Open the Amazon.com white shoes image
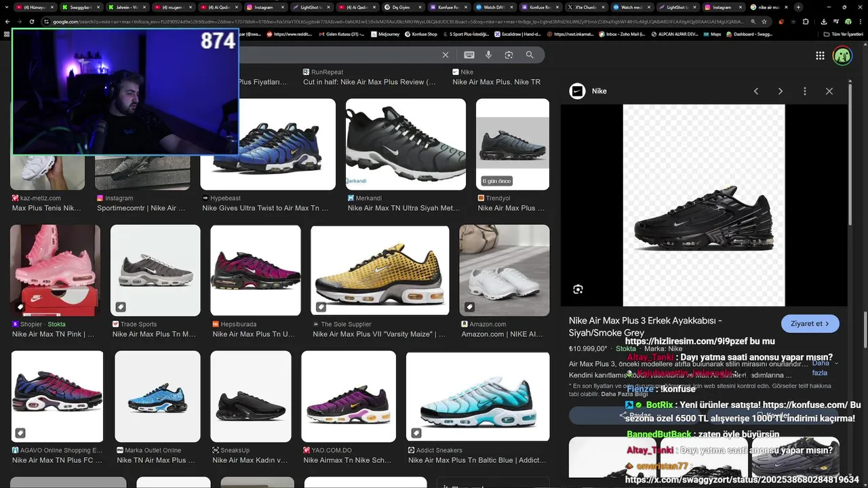Screen dimensions: 868x488 (505, 270)
